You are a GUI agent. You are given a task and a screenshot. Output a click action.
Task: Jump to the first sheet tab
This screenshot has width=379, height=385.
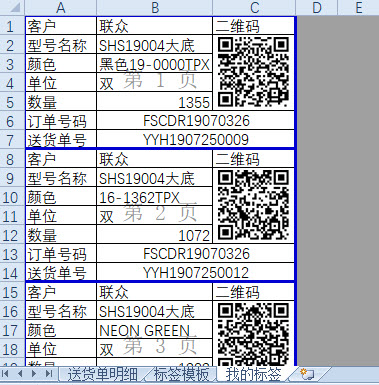[x=6, y=374]
